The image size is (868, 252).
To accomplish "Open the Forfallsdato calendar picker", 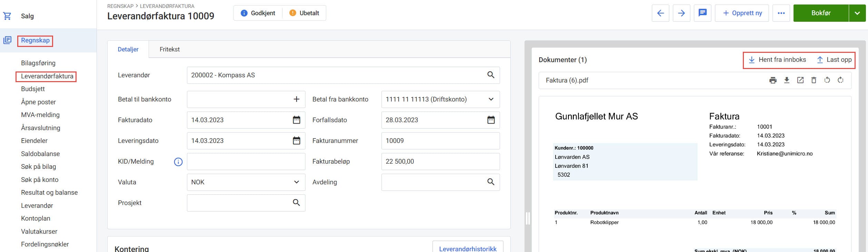I will 491,120.
